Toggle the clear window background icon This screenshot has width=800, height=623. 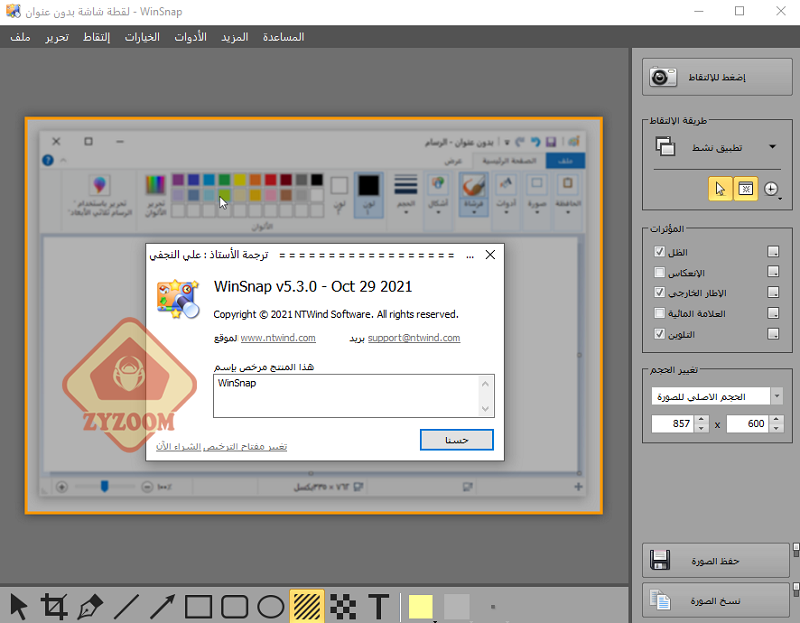pyautogui.click(x=745, y=189)
